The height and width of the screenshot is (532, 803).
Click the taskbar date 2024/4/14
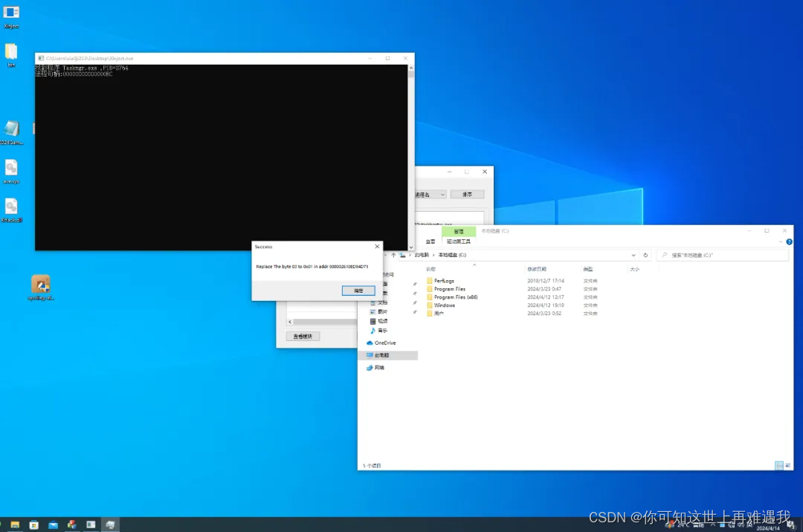coord(767,528)
